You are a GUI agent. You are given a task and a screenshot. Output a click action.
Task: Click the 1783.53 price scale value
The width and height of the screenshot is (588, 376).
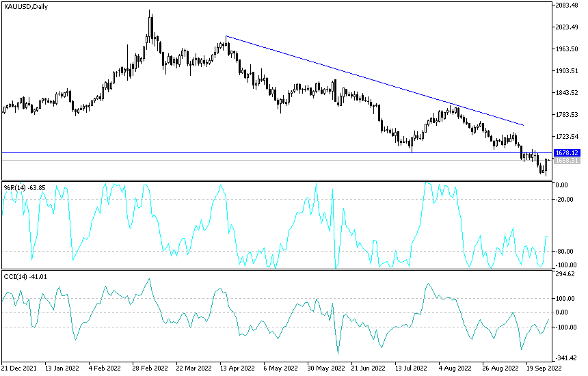[567, 115]
